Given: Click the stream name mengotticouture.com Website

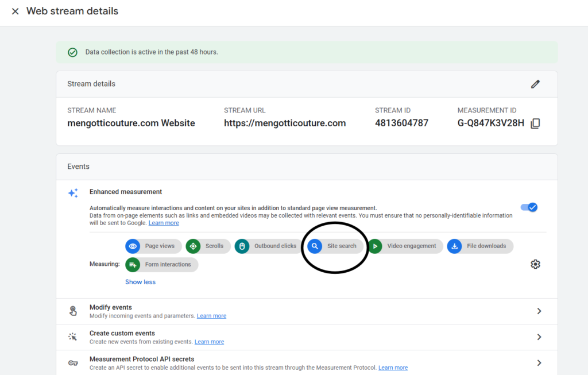Looking at the screenshot, I should [x=131, y=123].
